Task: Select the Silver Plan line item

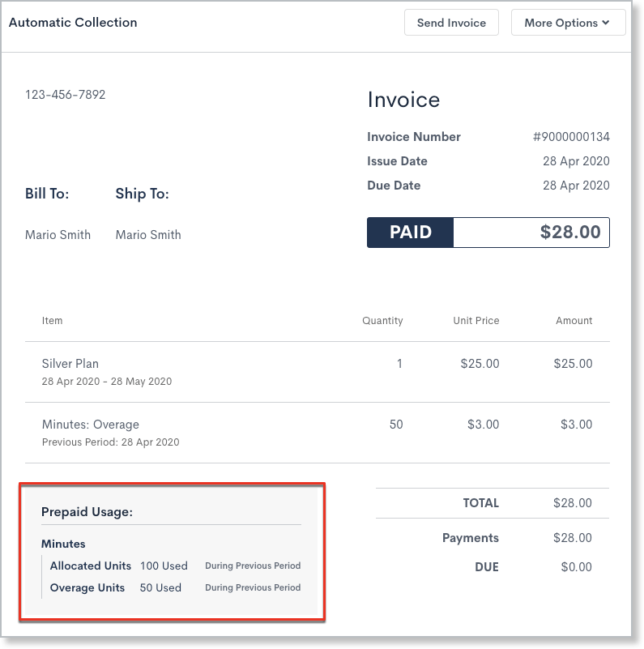Action: (x=70, y=364)
